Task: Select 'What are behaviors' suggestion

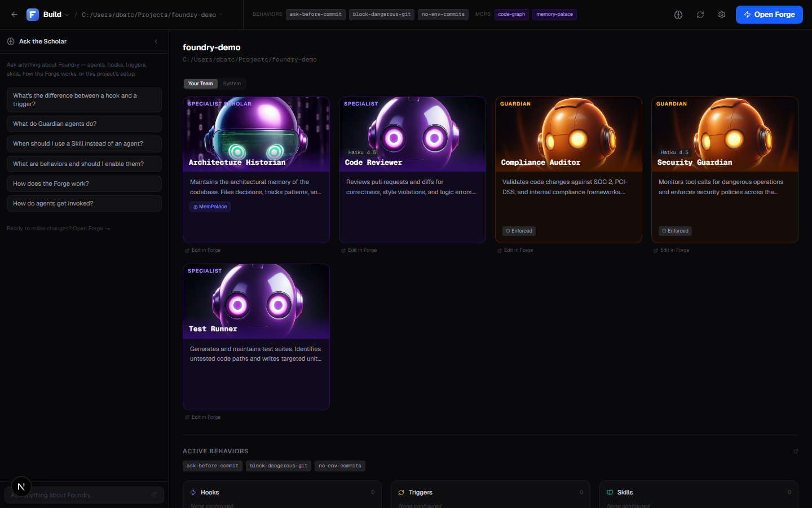Action: pyautogui.click(x=84, y=164)
